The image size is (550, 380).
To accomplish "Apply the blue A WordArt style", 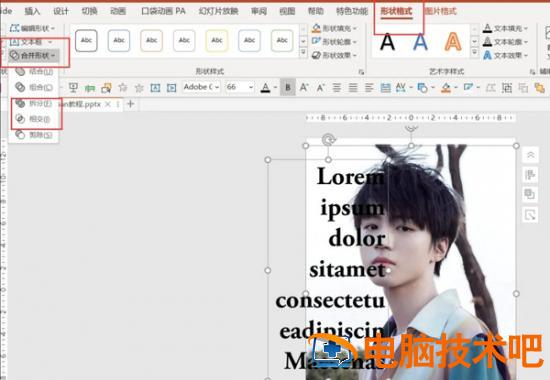I will pyautogui.click(x=420, y=42).
